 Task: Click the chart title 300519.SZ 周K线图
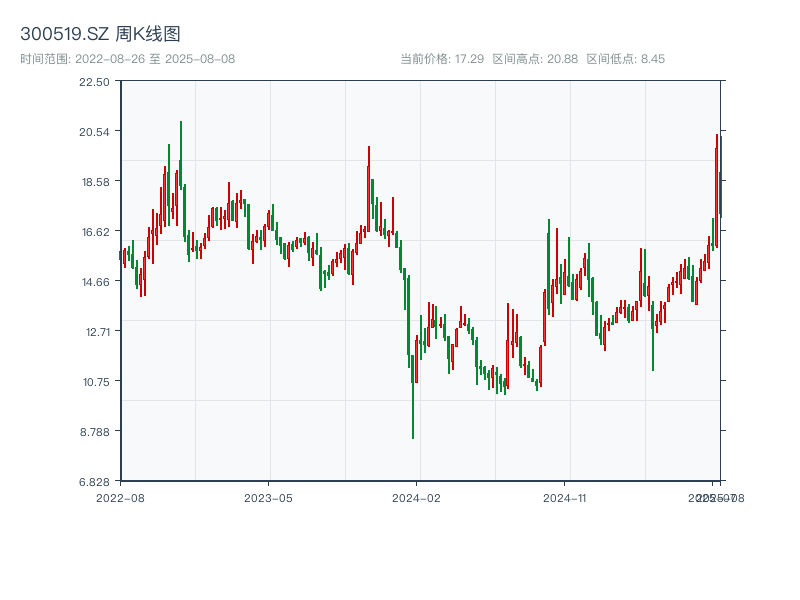[x=100, y=35]
